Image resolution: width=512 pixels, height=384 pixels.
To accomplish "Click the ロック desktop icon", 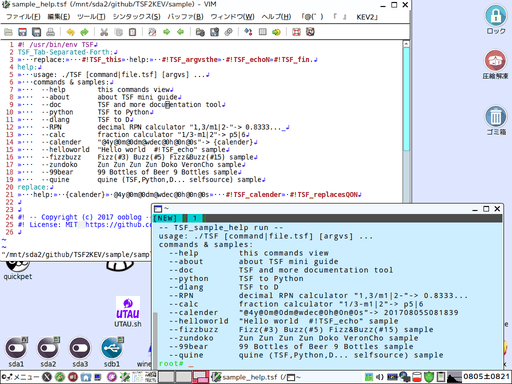I will (496, 19).
